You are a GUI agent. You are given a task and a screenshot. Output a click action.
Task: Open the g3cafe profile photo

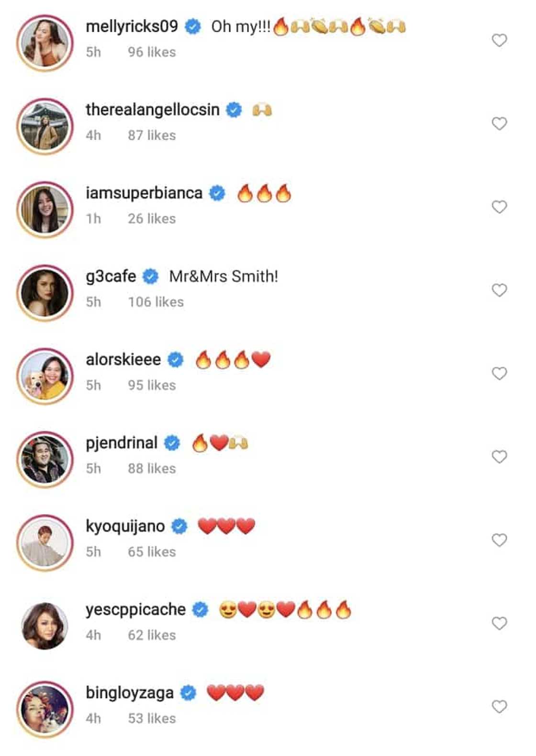[x=45, y=293]
